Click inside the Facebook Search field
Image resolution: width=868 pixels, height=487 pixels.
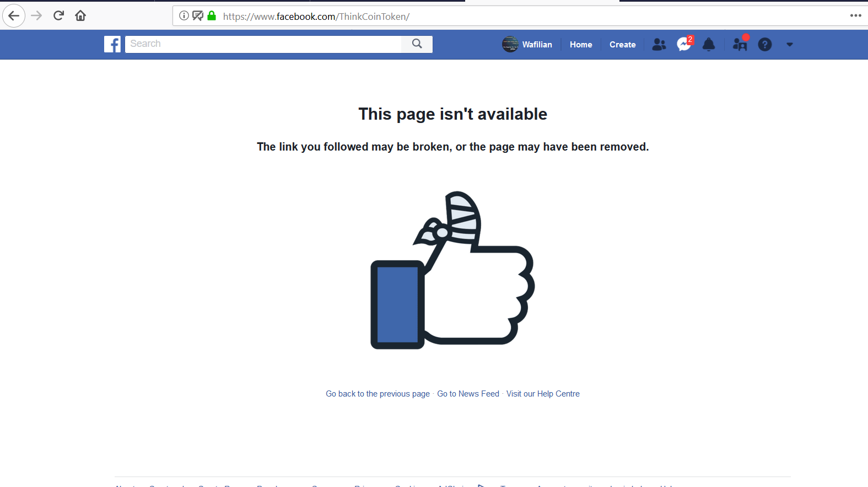tap(263, 44)
